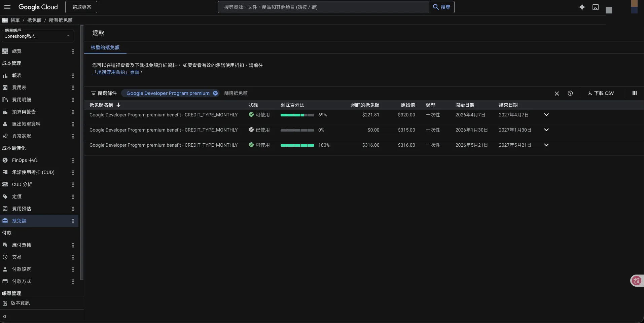
Task: Click the 搜尋 search button
Action: tap(442, 7)
